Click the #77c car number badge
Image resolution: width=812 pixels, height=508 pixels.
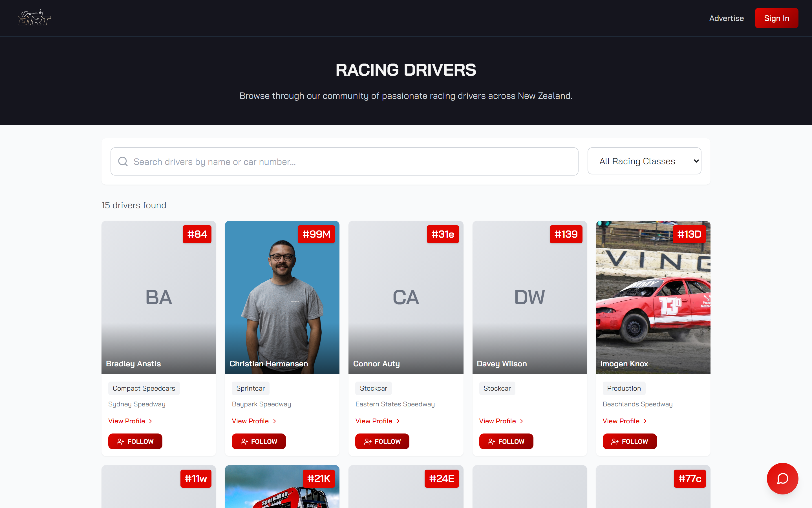(x=690, y=478)
